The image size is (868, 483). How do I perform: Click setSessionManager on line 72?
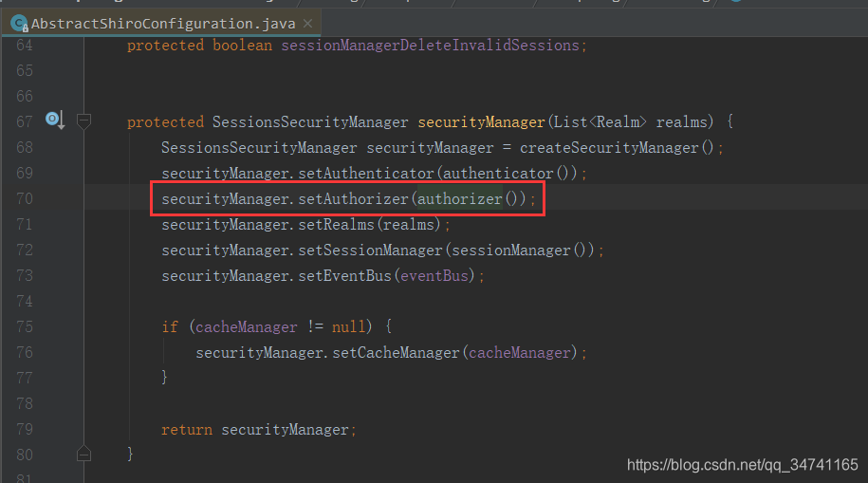pyautogui.click(x=370, y=250)
